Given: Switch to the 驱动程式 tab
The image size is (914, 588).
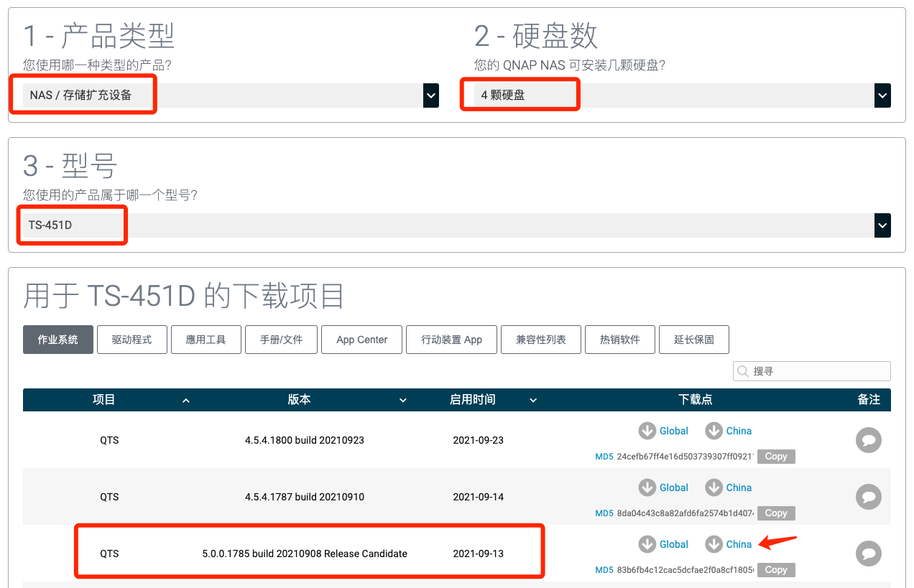Looking at the screenshot, I should (x=131, y=339).
